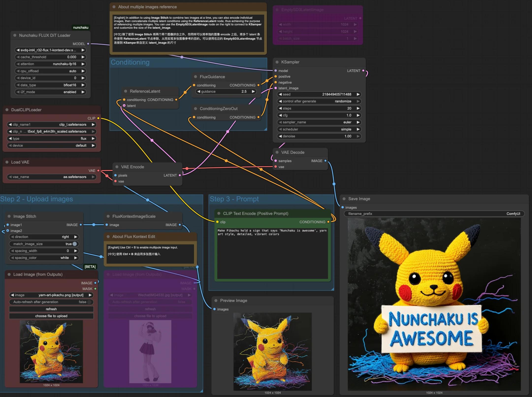Open the direction right dropdown in Image Stitch
The height and width of the screenshot is (397, 532).
point(44,237)
